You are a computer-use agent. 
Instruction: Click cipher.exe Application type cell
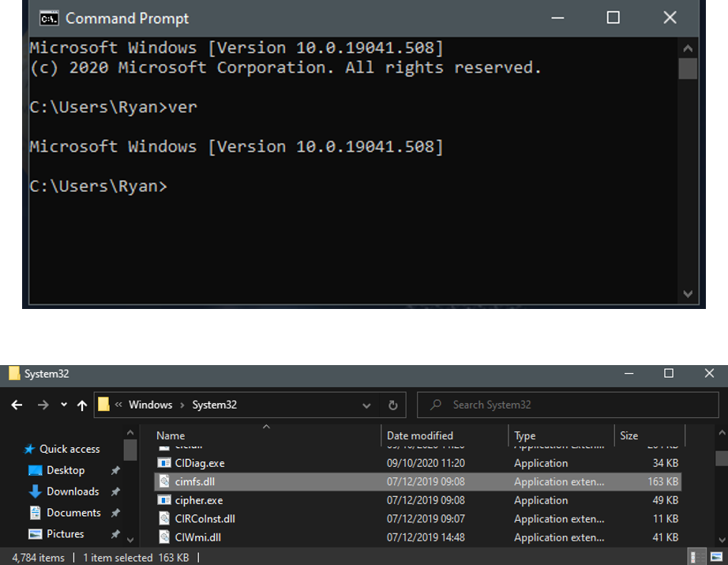tap(541, 500)
